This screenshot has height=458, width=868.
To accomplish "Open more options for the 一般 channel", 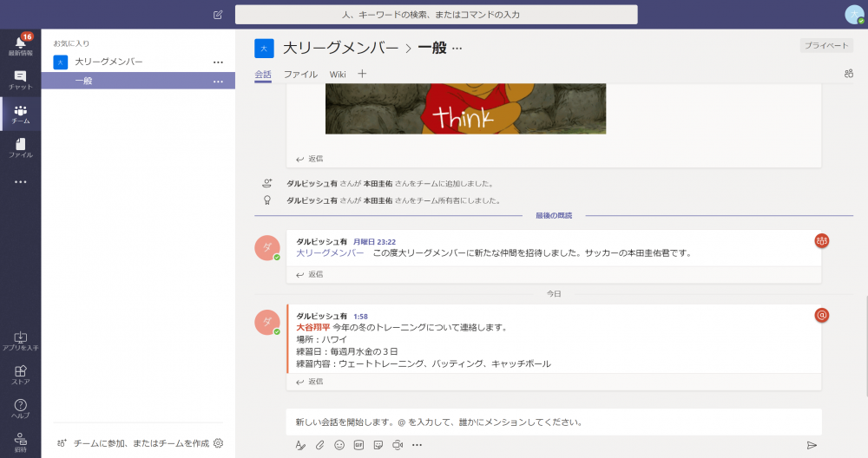I will click(219, 81).
